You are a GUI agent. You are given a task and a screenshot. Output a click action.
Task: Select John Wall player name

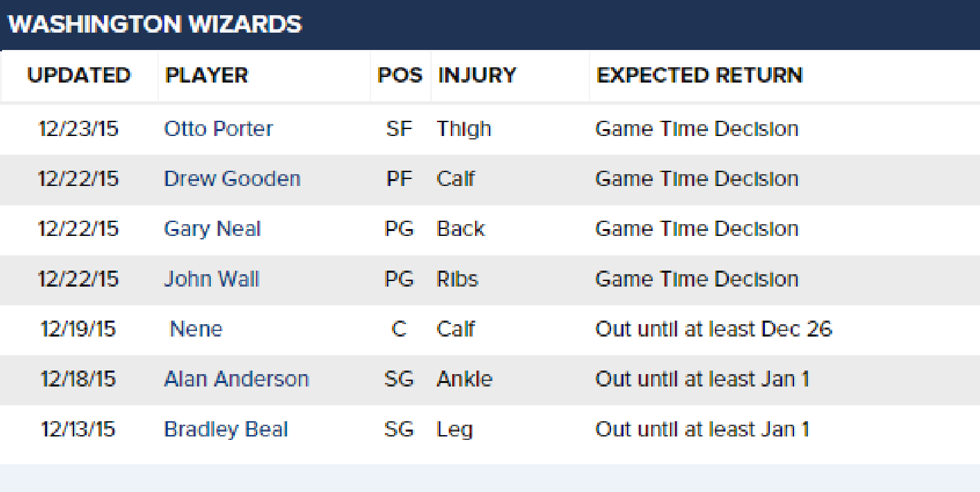click(x=212, y=279)
